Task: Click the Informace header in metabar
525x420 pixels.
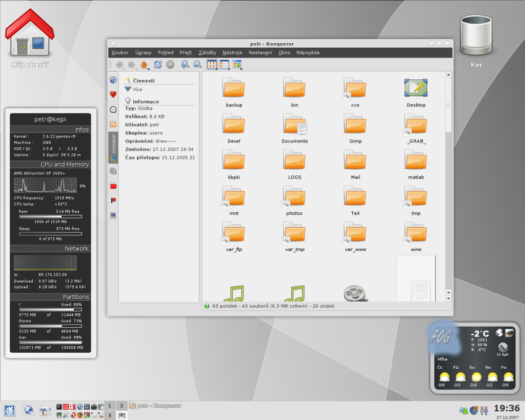Action: pyautogui.click(x=146, y=102)
